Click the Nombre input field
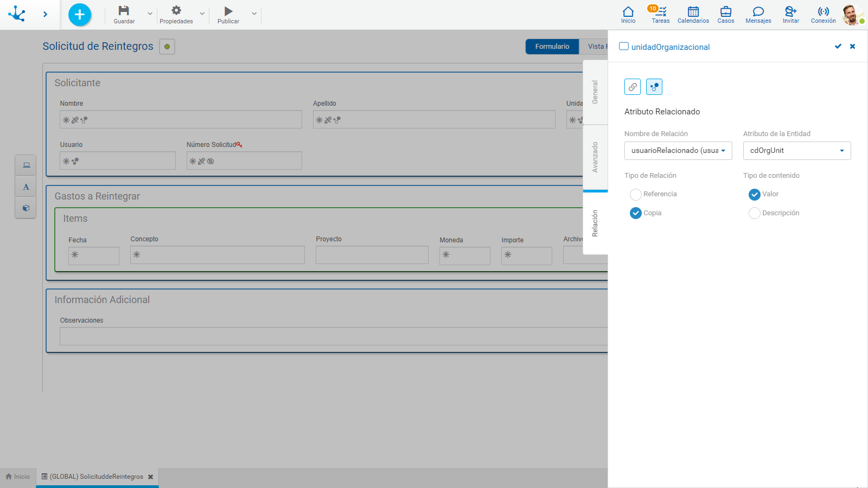The height and width of the screenshot is (488, 868). tap(181, 119)
